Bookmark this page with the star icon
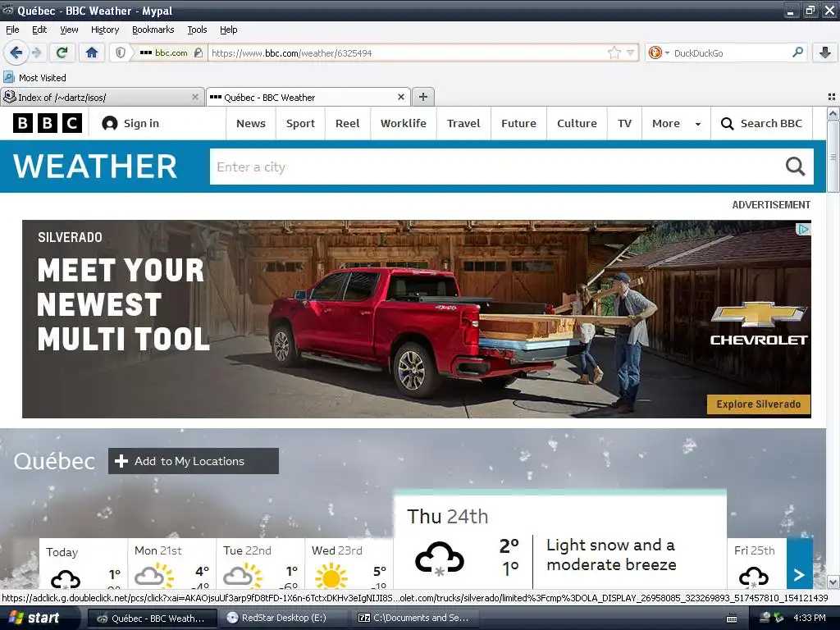This screenshot has width=840, height=630. click(x=614, y=52)
